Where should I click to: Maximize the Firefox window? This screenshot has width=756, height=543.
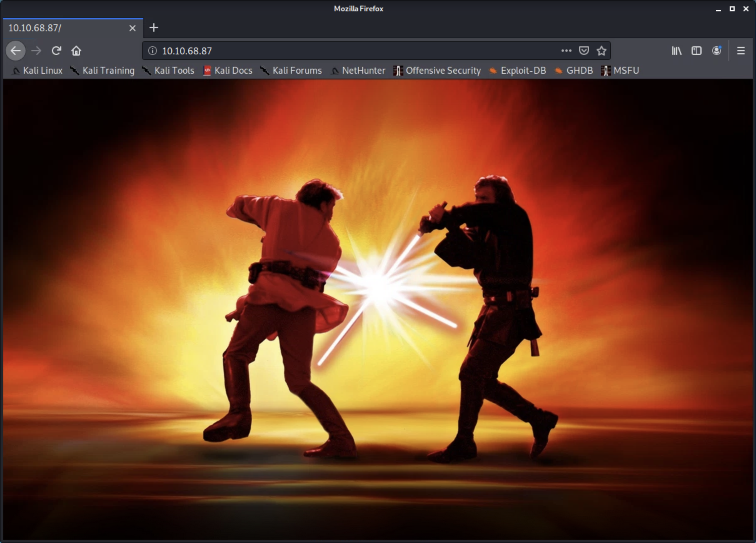732,9
